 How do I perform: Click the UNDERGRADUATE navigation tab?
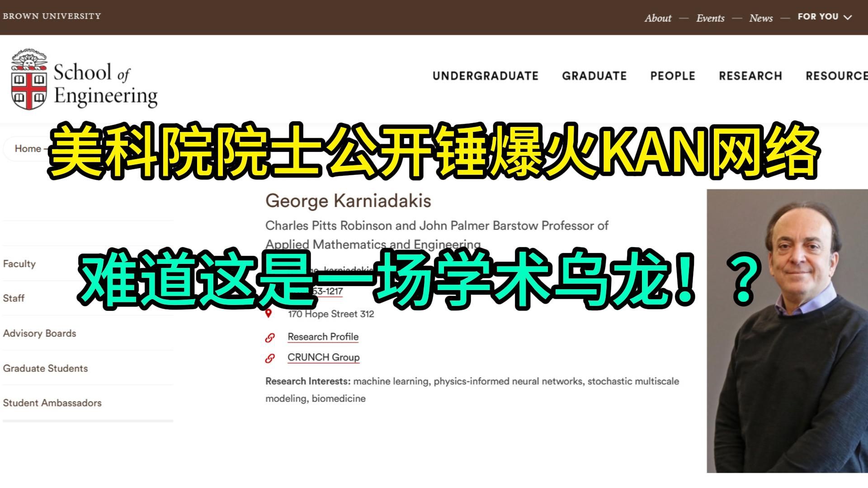(x=485, y=76)
